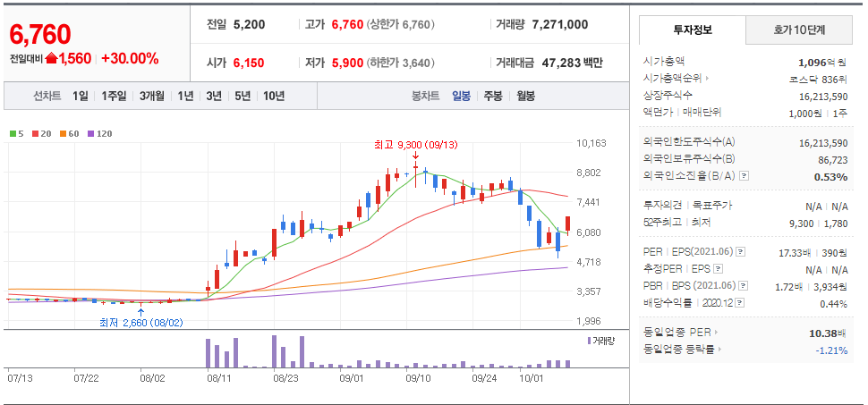Click the 0.53% foreign ownership ratio value
The height and width of the screenshot is (405, 868).
832,177
